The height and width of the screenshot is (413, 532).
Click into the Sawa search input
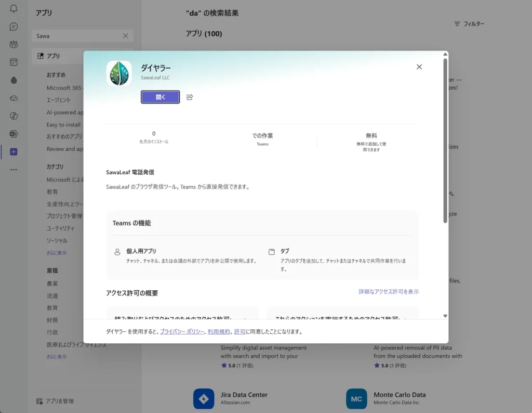point(78,36)
